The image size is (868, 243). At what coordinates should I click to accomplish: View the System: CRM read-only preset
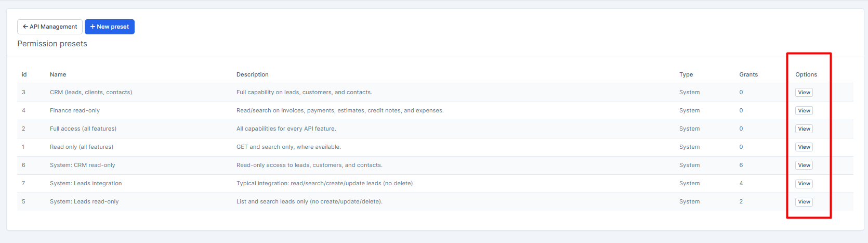click(x=804, y=165)
